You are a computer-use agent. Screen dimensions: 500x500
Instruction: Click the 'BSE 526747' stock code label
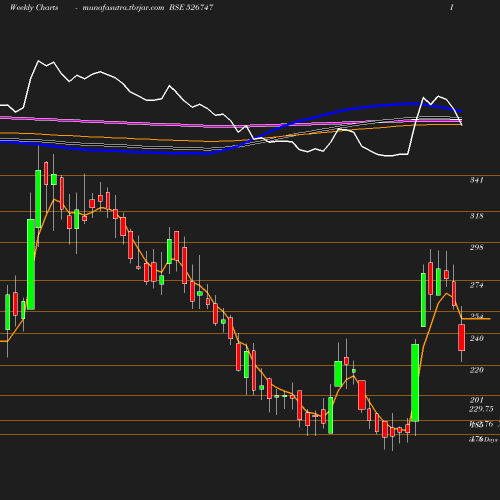tap(191, 7)
